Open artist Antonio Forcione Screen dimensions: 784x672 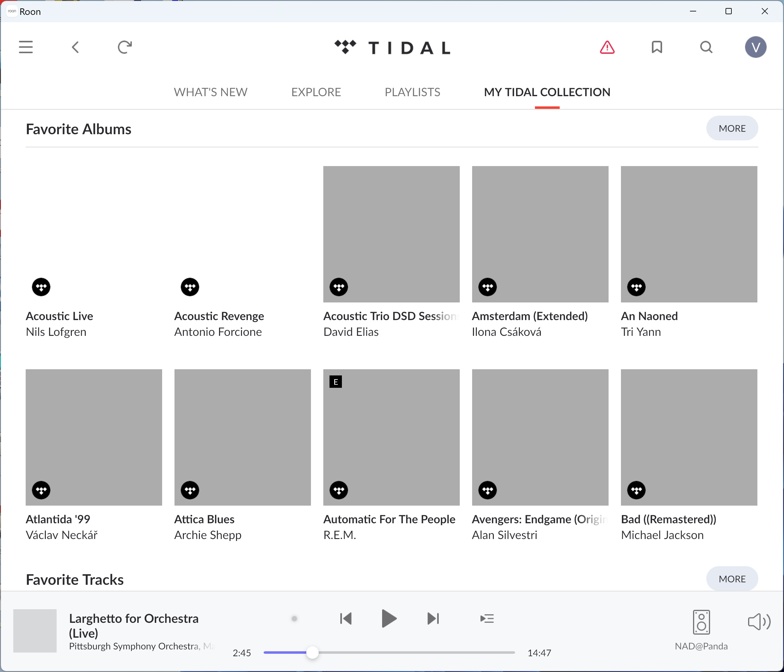218,332
